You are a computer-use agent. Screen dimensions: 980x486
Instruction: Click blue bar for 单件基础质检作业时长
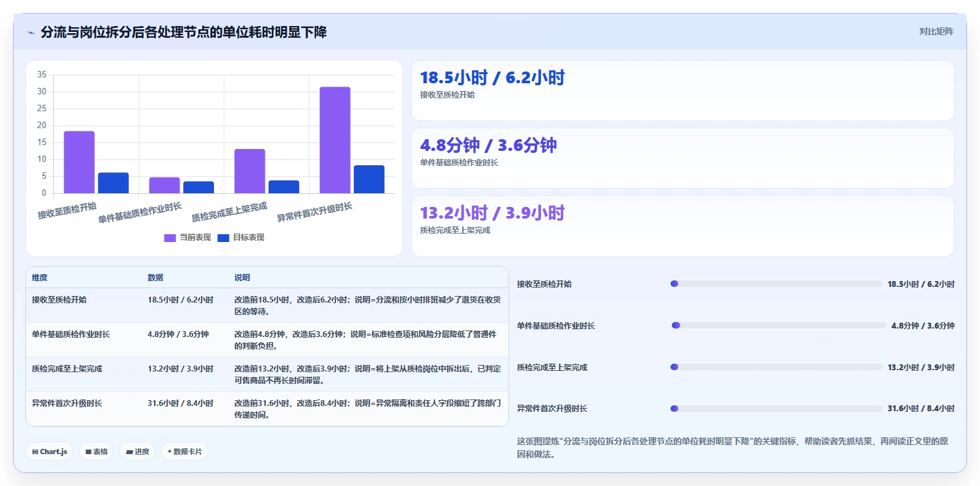(198, 187)
